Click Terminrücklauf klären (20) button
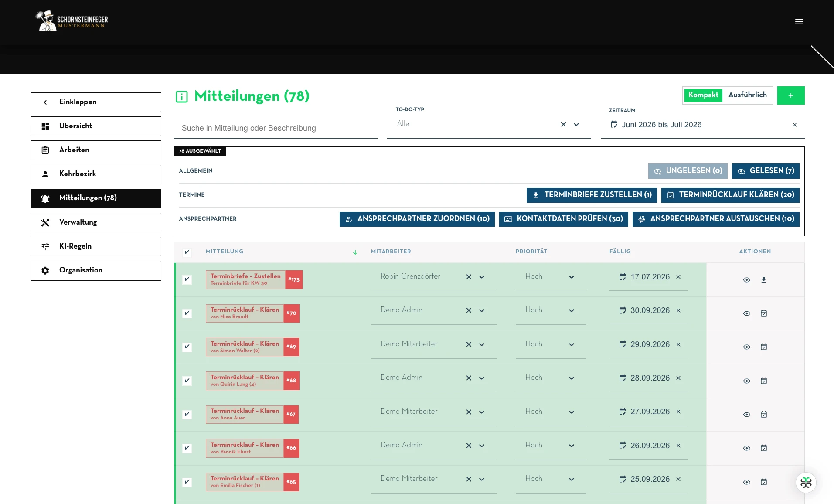 pos(730,195)
